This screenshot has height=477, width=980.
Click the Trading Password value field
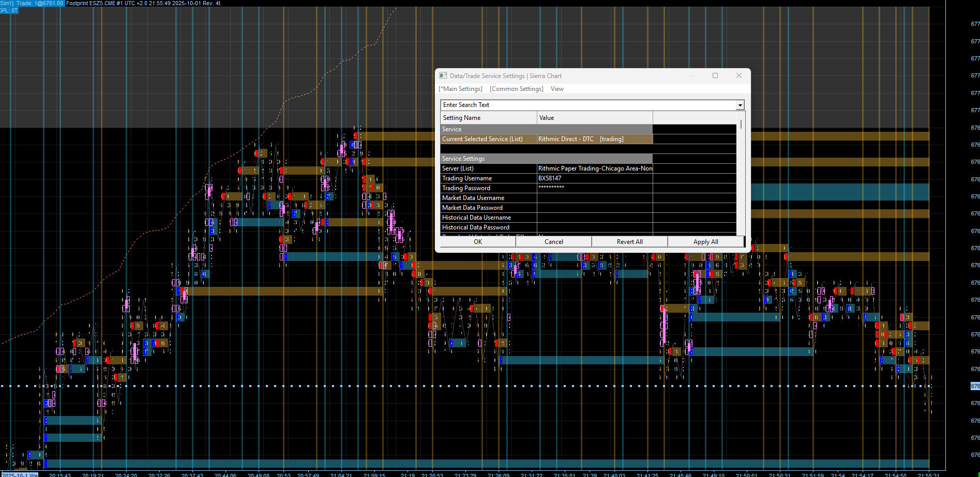594,188
